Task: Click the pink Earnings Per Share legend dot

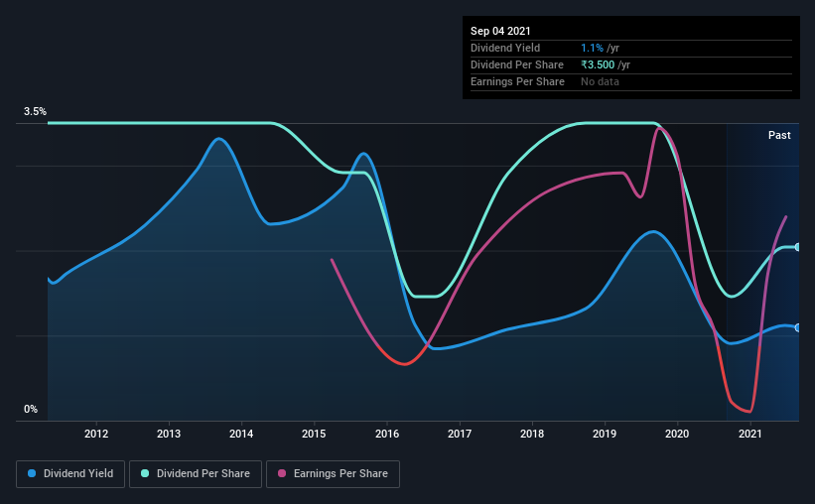Action: click(x=282, y=473)
